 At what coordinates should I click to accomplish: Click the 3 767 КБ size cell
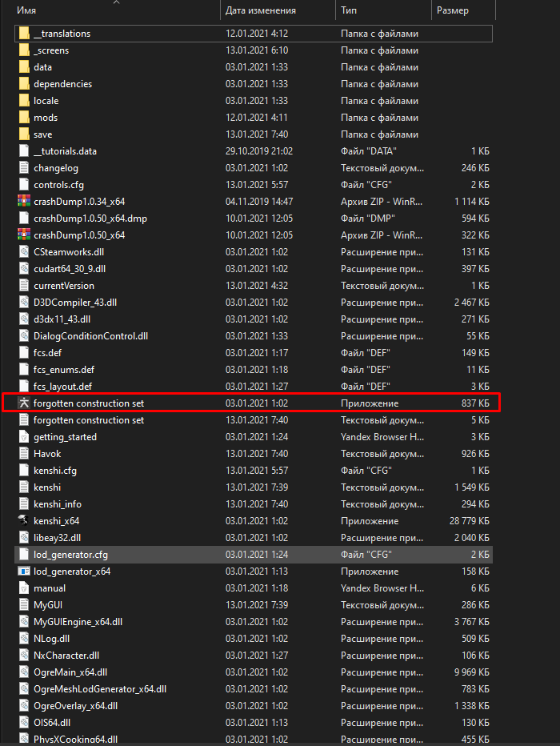pyautogui.click(x=471, y=622)
